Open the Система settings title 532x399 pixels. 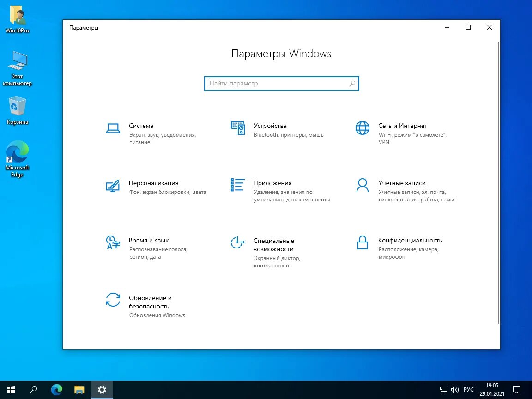pos(141,126)
